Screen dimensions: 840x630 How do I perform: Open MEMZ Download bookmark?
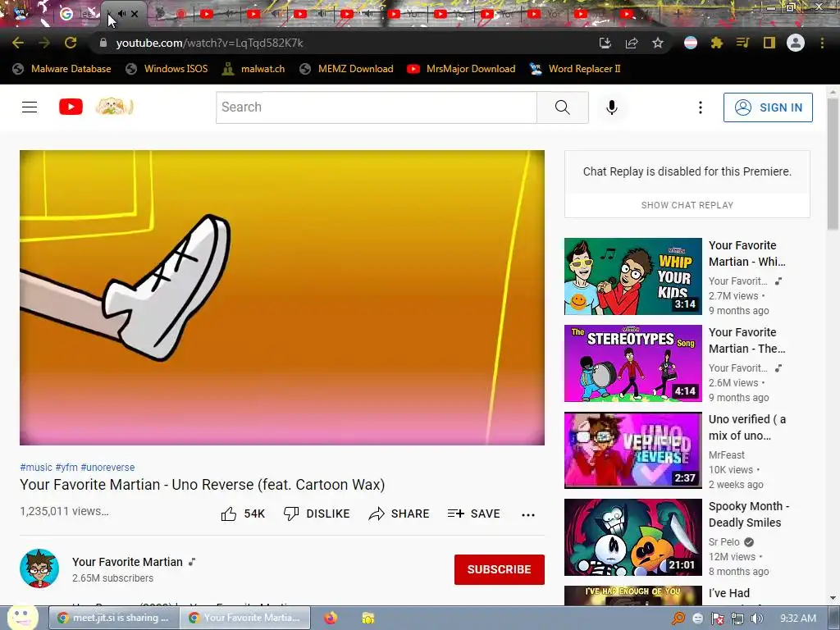(347, 69)
